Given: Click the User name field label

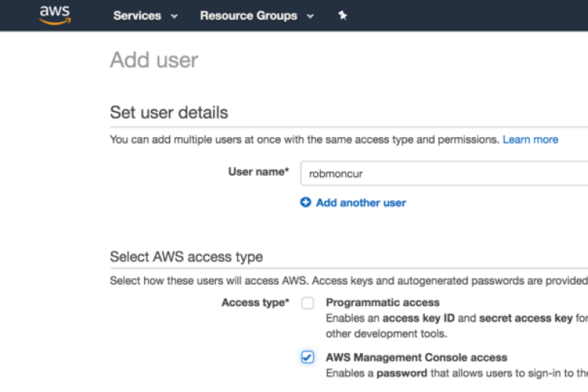Looking at the screenshot, I should 258,172.
